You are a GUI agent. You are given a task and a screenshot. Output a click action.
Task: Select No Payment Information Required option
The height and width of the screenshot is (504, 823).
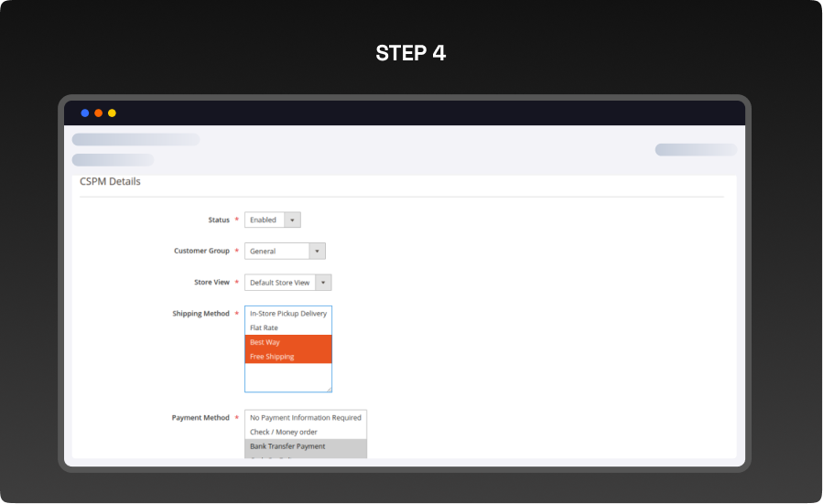click(x=305, y=418)
